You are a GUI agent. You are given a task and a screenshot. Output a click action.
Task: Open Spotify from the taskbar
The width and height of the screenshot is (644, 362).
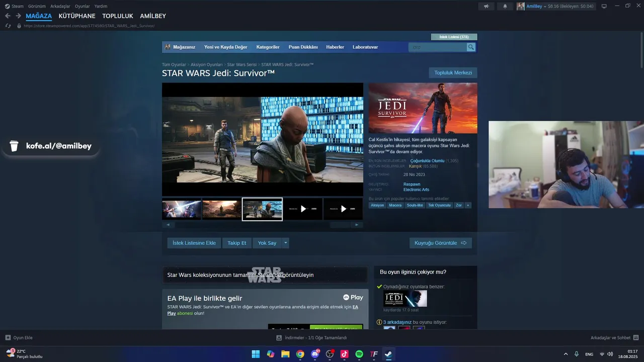359,354
